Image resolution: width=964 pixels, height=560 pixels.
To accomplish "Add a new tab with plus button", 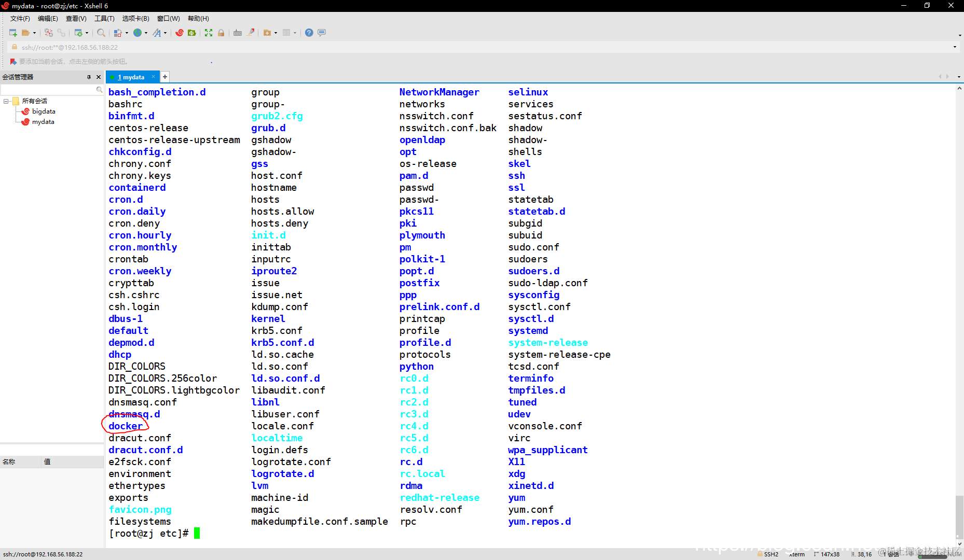I will pyautogui.click(x=165, y=77).
